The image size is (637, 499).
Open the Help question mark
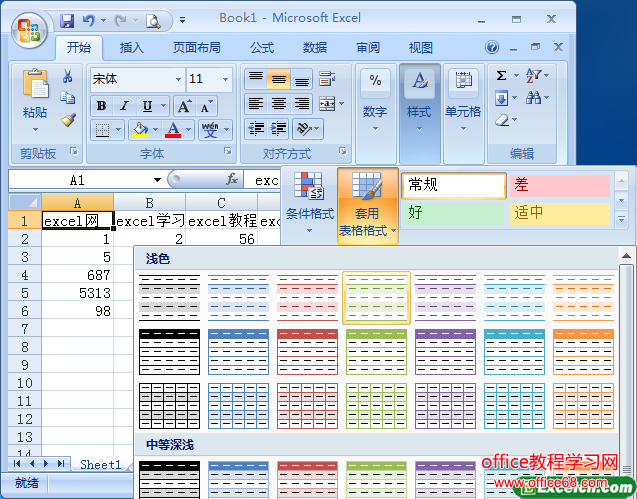[x=492, y=48]
